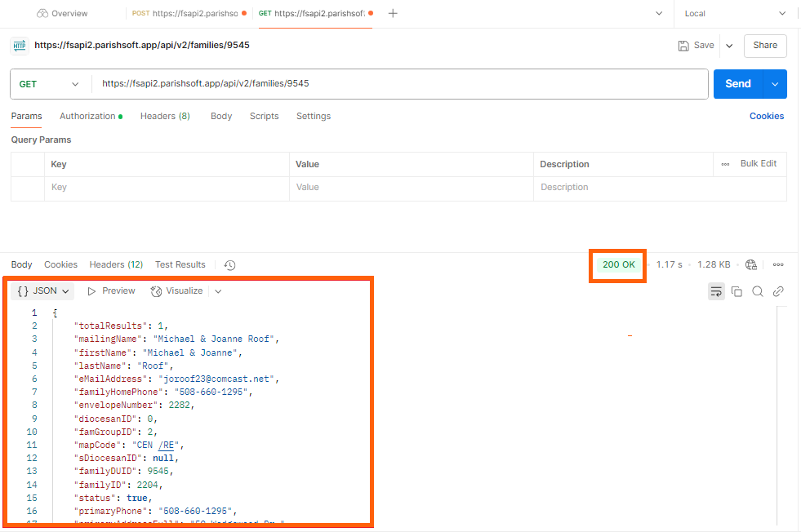
Task: Click the query params more options icon
Action: [725, 164]
